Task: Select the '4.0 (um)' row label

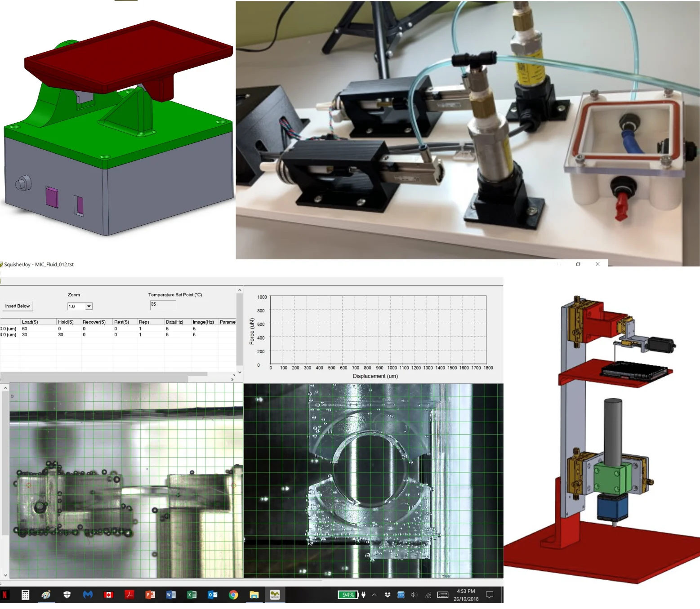Action: coord(8,335)
